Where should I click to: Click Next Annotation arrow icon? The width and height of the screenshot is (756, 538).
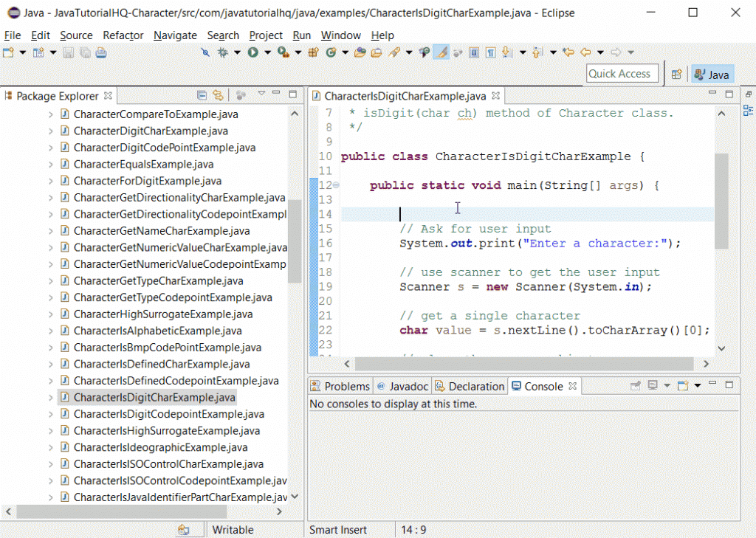506,52
